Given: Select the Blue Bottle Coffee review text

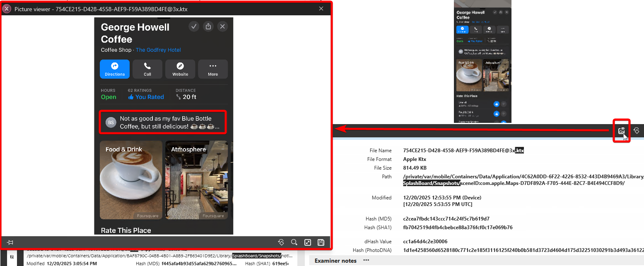Looking at the screenshot, I should pos(170,122).
